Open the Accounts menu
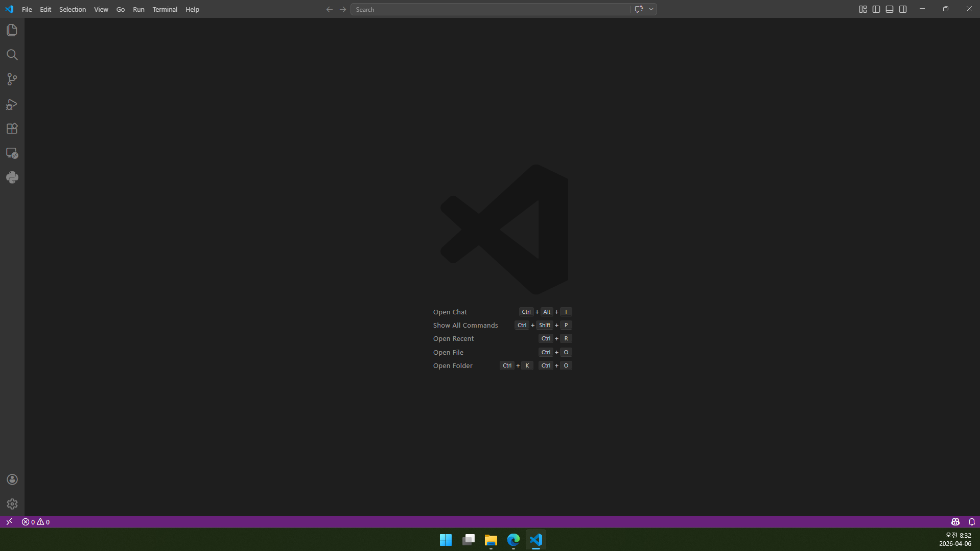Image resolution: width=980 pixels, height=551 pixels. point(12,479)
